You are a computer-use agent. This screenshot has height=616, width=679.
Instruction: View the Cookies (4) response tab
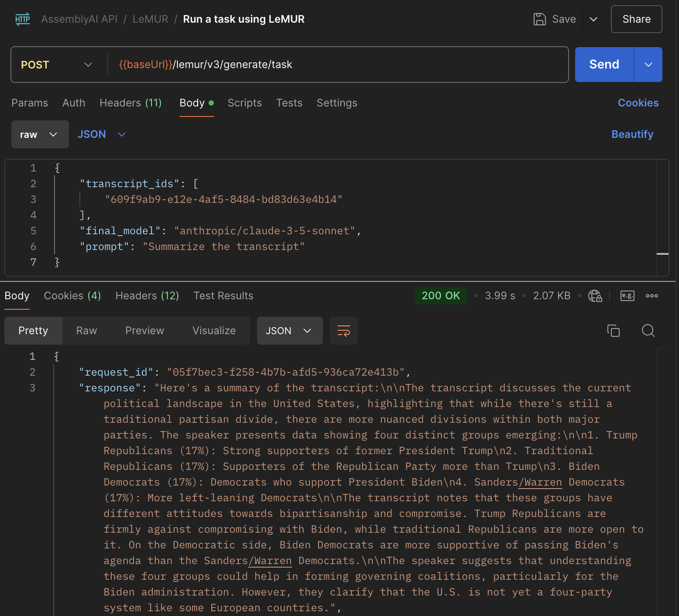(72, 295)
